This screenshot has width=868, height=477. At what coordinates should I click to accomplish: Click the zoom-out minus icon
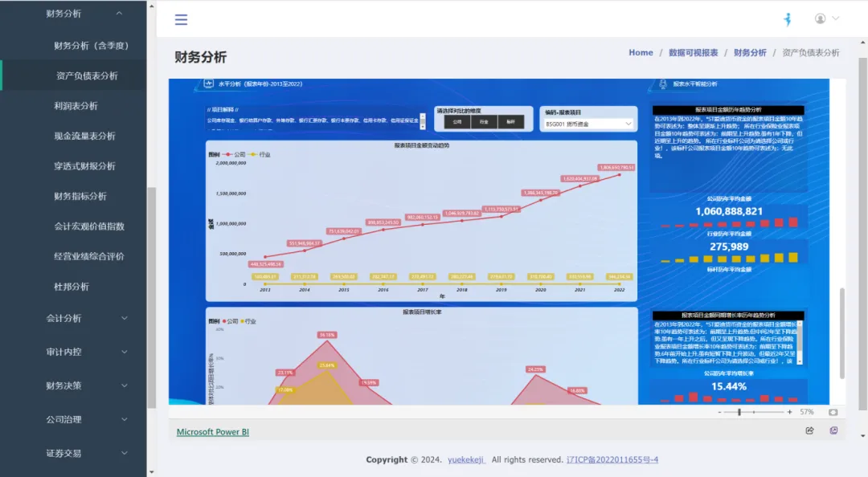pos(719,412)
